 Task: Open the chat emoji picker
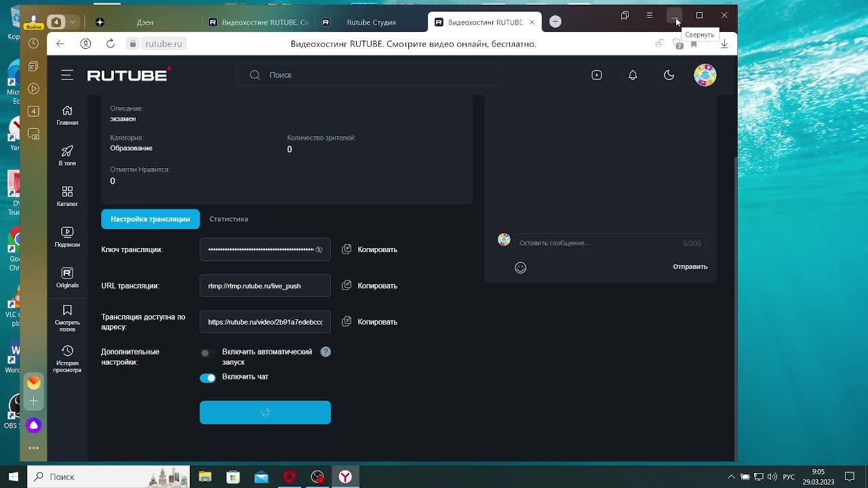[x=520, y=267]
